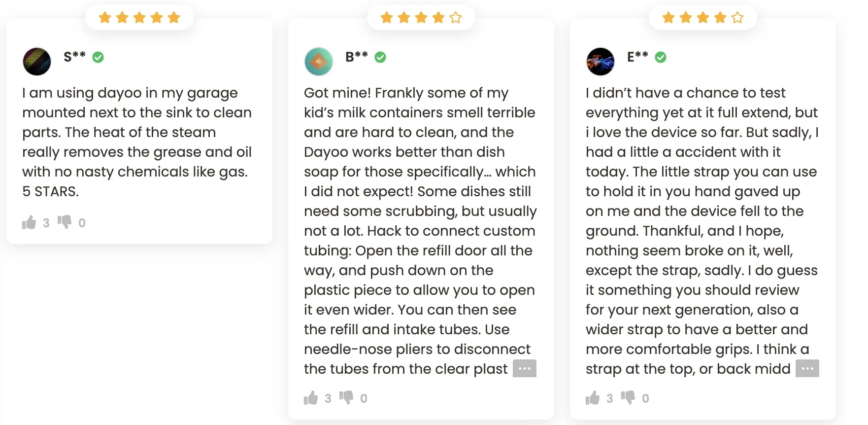Like the S** review with thumbs up
This screenshot has height=425, width=868.
(29, 223)
